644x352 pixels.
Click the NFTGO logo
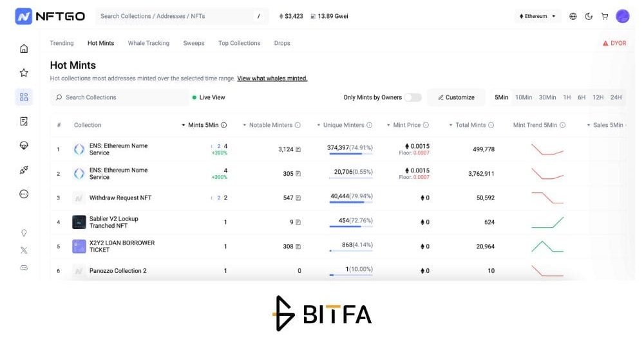(50, 17)
